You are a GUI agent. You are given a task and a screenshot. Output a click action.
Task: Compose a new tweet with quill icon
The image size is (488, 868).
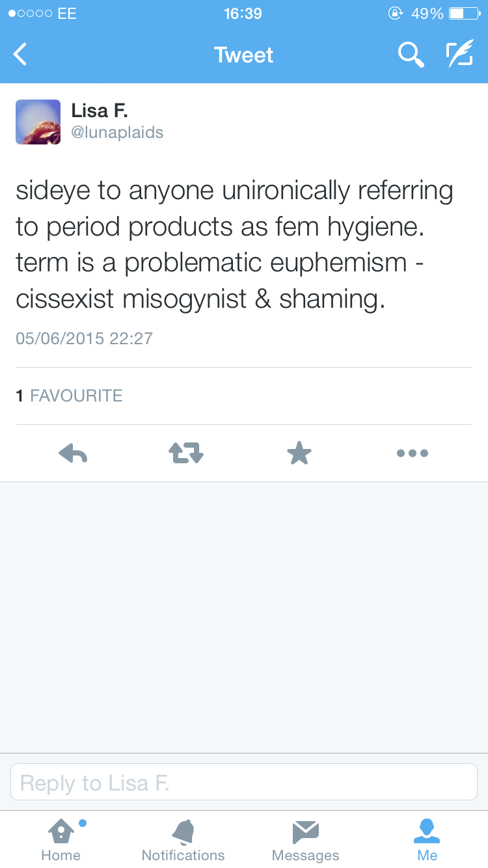(459, 55)
